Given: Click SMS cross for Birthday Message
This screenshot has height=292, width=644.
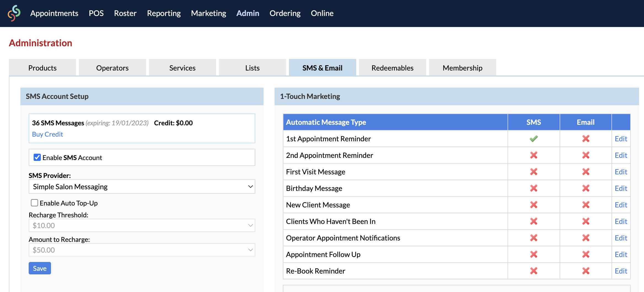Looking at the screenshot, I should (x=534, y=188).
